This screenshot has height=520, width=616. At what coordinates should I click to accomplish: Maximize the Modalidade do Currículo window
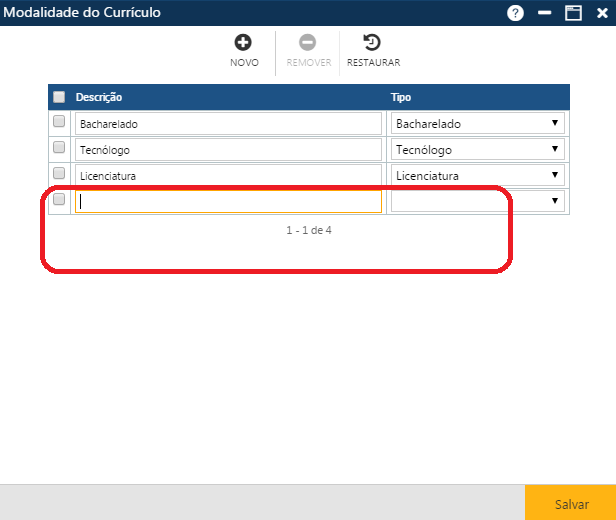573,13
